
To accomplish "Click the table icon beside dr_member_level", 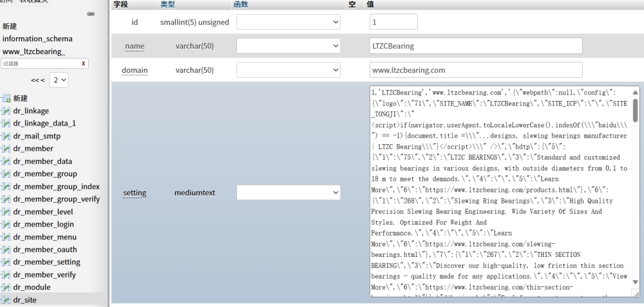I will pos(6,212).
